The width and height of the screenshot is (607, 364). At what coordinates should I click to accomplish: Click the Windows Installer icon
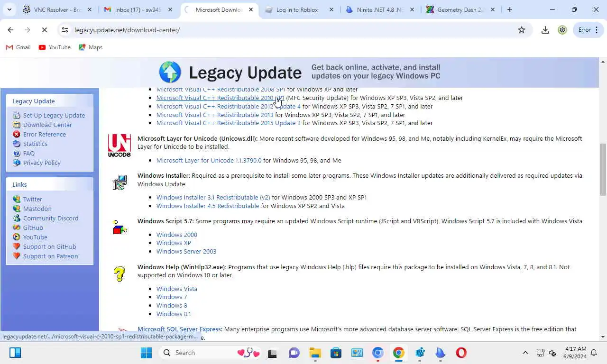(x=120, y=182)
